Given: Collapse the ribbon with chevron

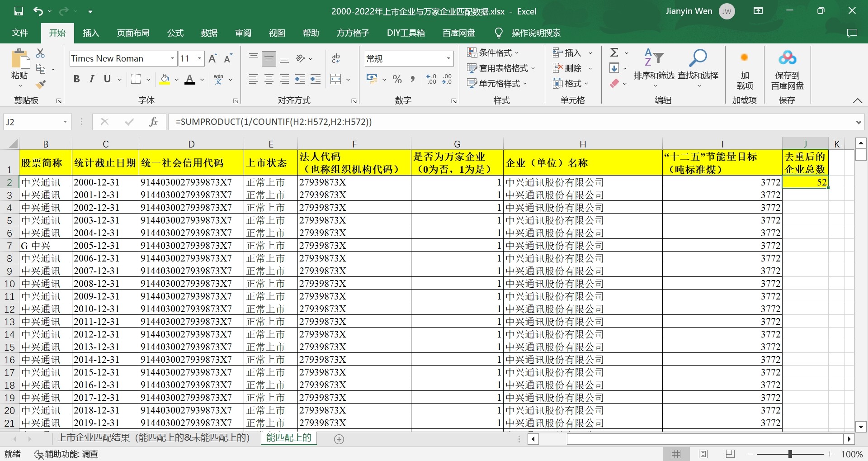Looking at the screenshot, I should click(858, 101).
